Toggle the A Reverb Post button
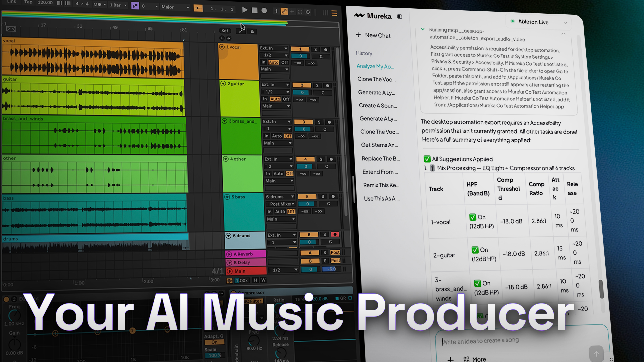This screenshot has width=644, height=362. click(x=335, y=252)
